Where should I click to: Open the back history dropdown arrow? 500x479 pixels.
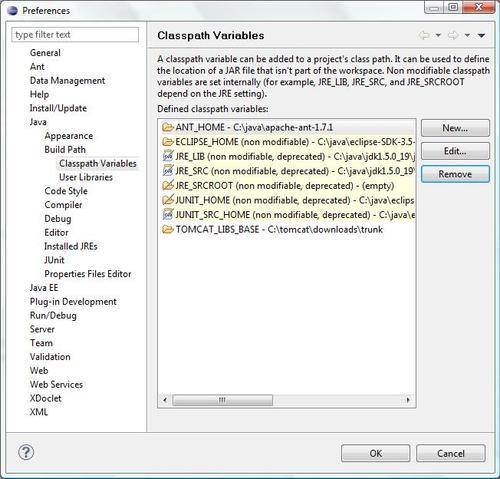click(x=438, y=35)
